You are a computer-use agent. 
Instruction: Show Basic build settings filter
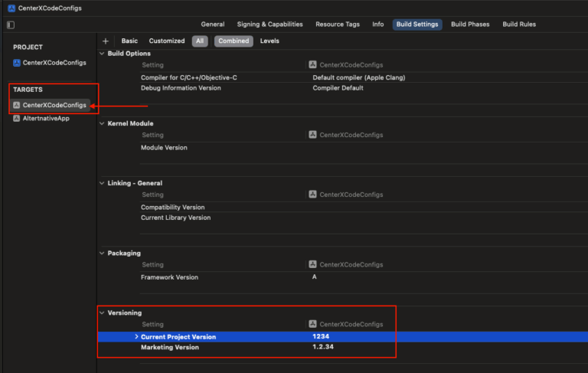pyautogui.click(x=129, y=41)
